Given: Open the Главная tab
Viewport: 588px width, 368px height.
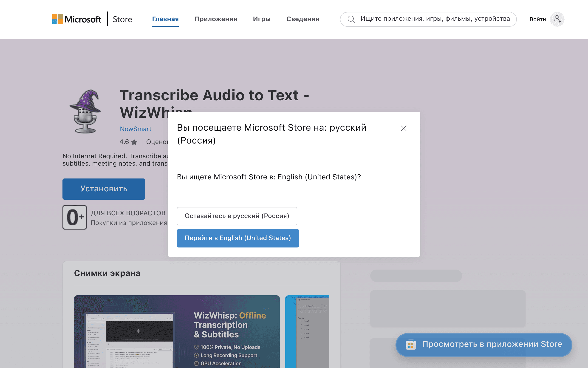Looking at the screenshot, I should (165, 19).
